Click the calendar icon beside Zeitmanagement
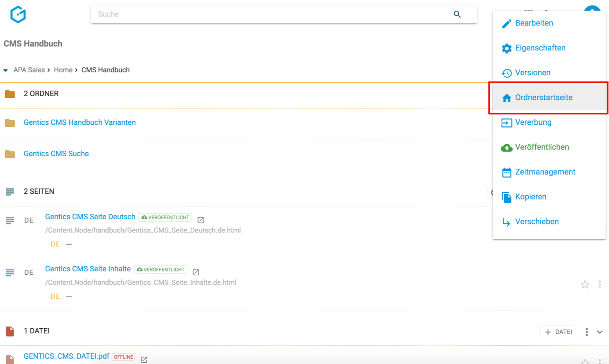The width and height of the screenshot is (609, 364). click(x=506, y=172)
